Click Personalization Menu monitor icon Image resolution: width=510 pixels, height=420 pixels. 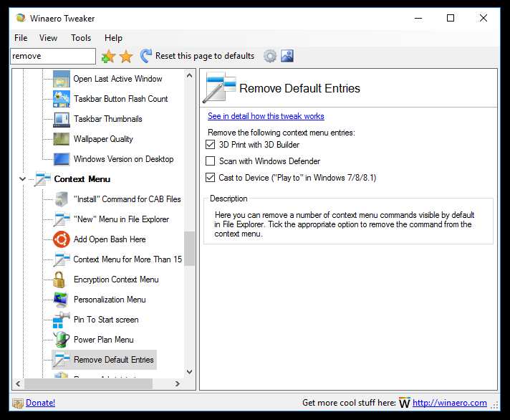tap(62, 300)
